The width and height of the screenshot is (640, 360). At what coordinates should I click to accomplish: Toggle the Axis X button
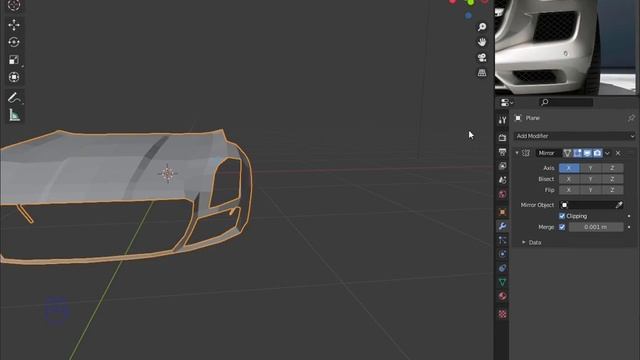569,168
